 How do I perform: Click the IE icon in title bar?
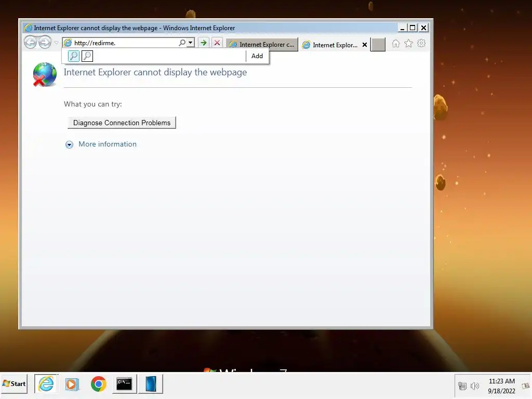point(28,28)
